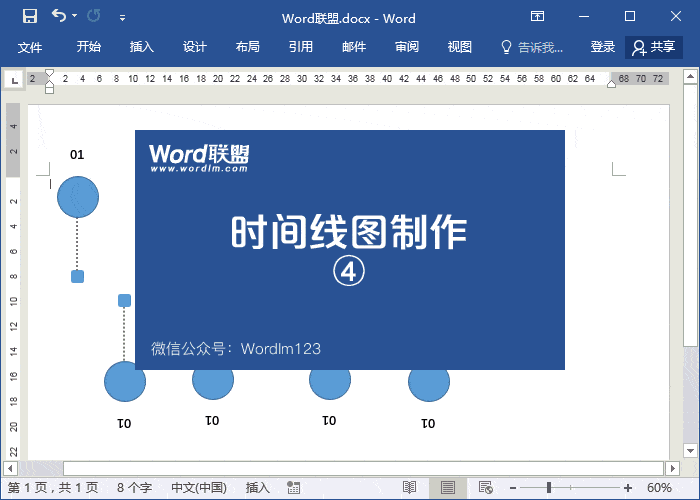Undo the last action
Viewport: 700px width, 500px height.
58,16
